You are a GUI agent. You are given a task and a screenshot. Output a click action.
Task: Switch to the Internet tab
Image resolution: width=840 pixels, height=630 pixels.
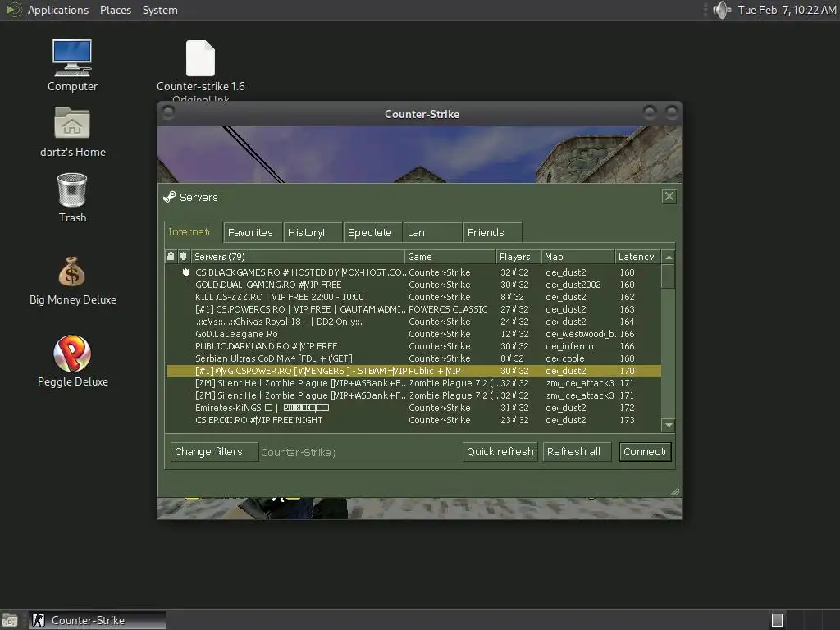pyautogui.click(x=193, y=232)
